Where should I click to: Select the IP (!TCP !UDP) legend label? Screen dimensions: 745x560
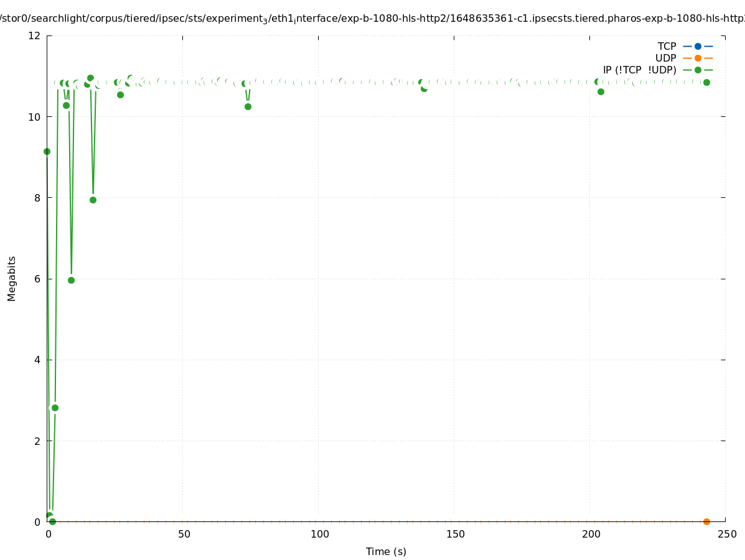[x=639, y=70]
